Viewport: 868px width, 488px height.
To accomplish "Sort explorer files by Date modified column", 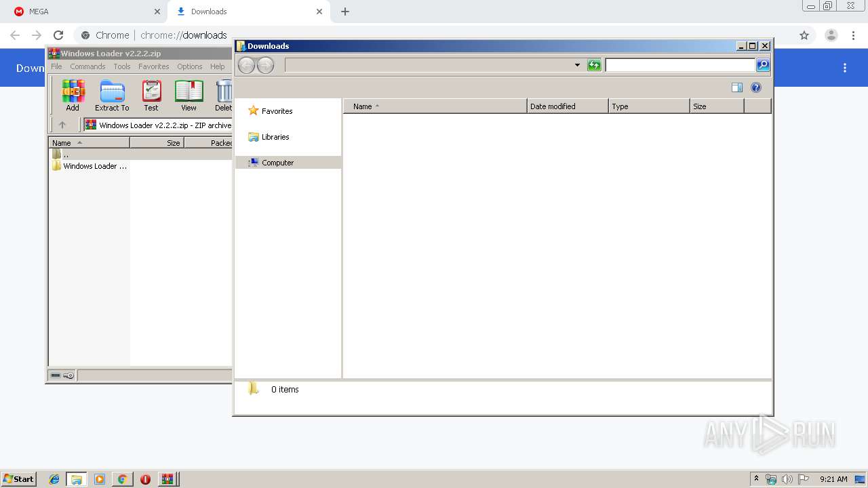I will click(568, 106).
